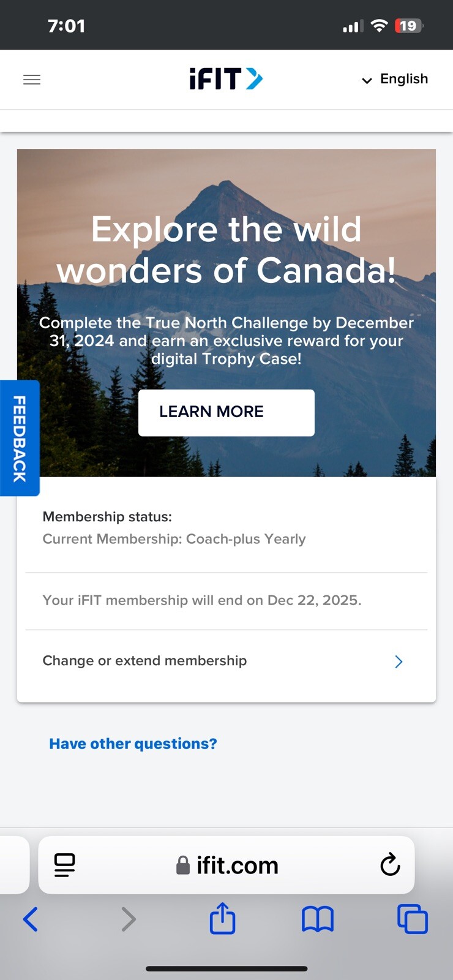Click the iFIT logo
The height and width of the screenshot is (980, 453).
coord(225,78)
